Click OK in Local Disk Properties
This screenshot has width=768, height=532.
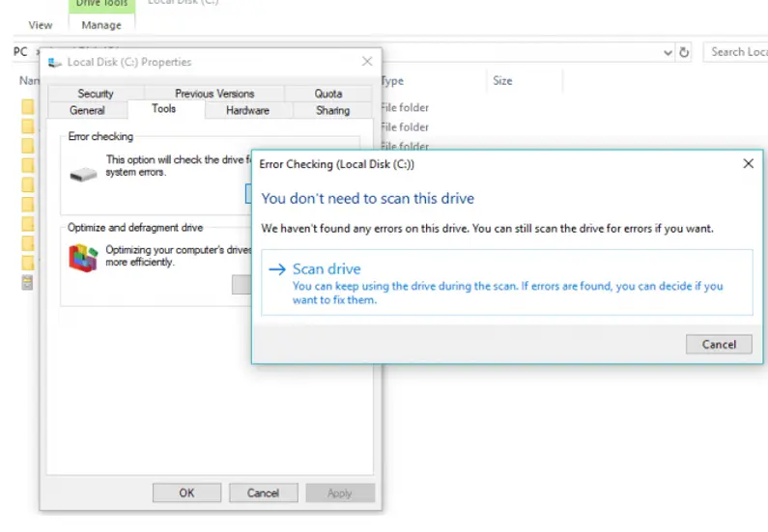pyautogui.click(x=186, y=492)
